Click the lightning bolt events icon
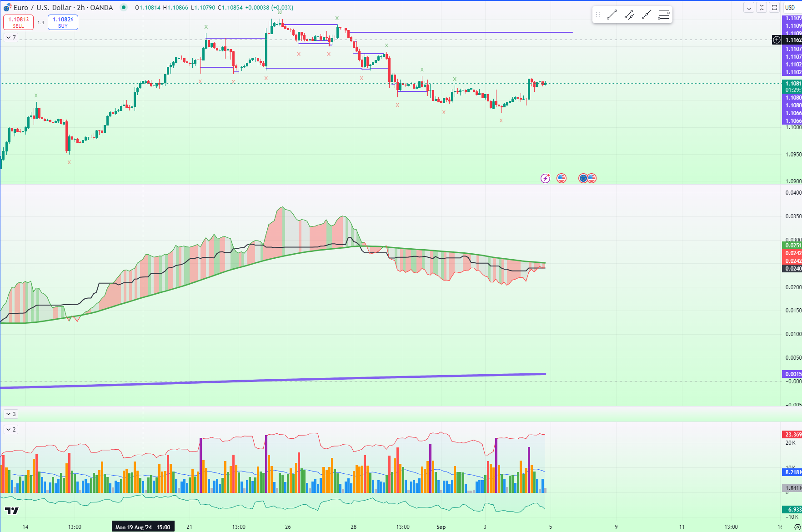 [545, 178]
